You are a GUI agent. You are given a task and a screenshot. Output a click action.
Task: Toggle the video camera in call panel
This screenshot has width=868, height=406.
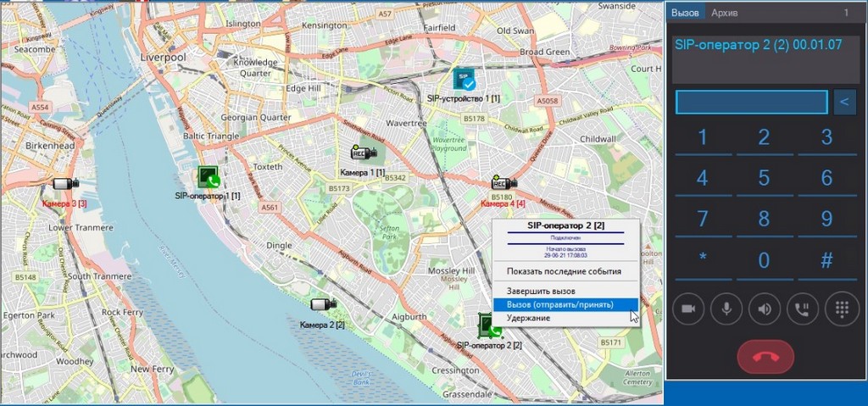[688, 309]
